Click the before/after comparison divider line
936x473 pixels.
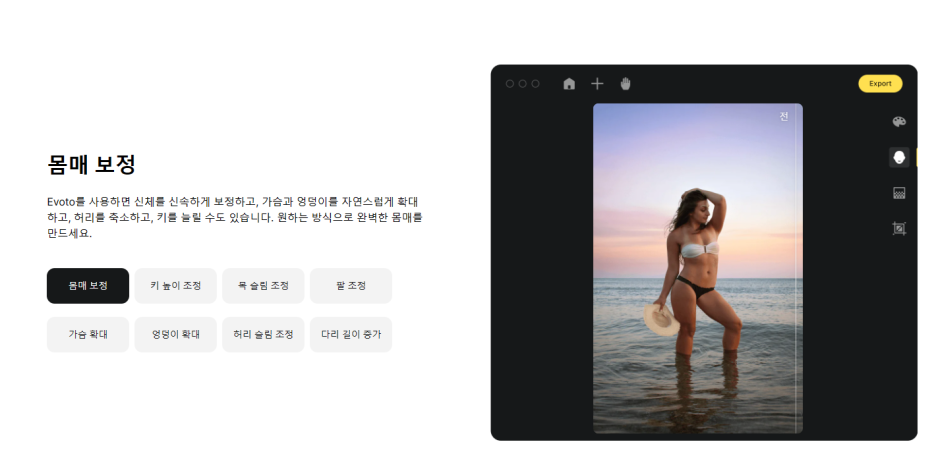point(796,269)
